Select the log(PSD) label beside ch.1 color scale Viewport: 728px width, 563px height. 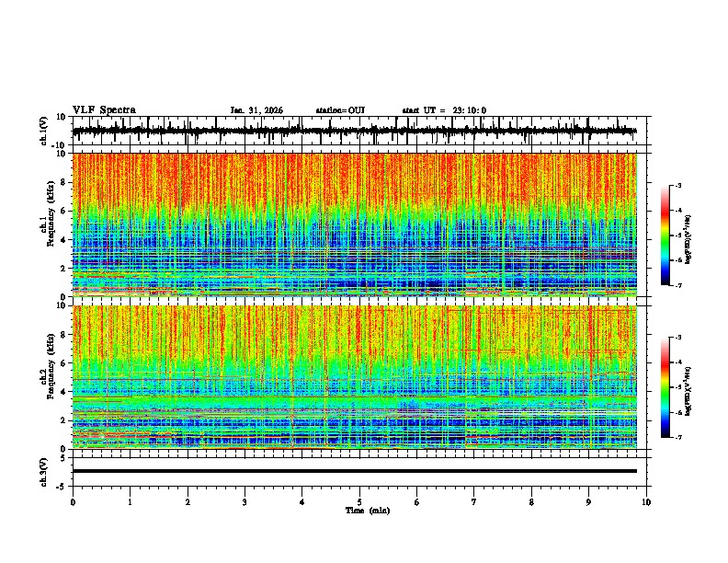point(688,240)
